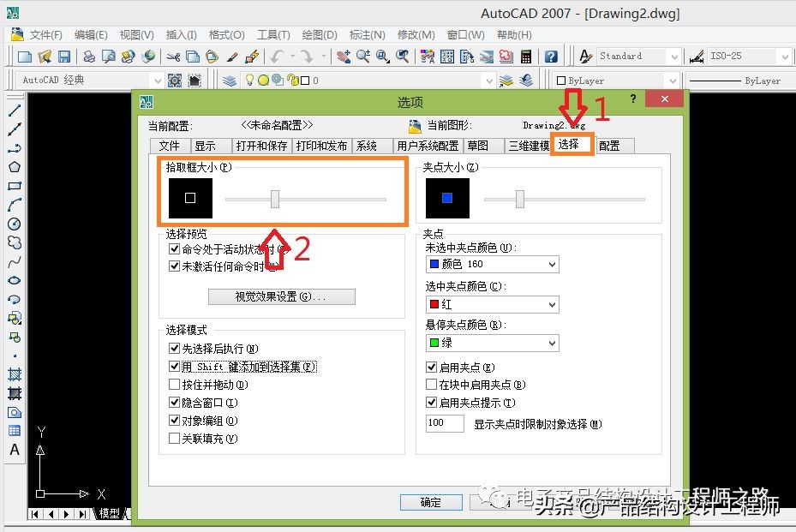Open the QuickCalc calculator icon
796x532 pixels.
(526, 57)
